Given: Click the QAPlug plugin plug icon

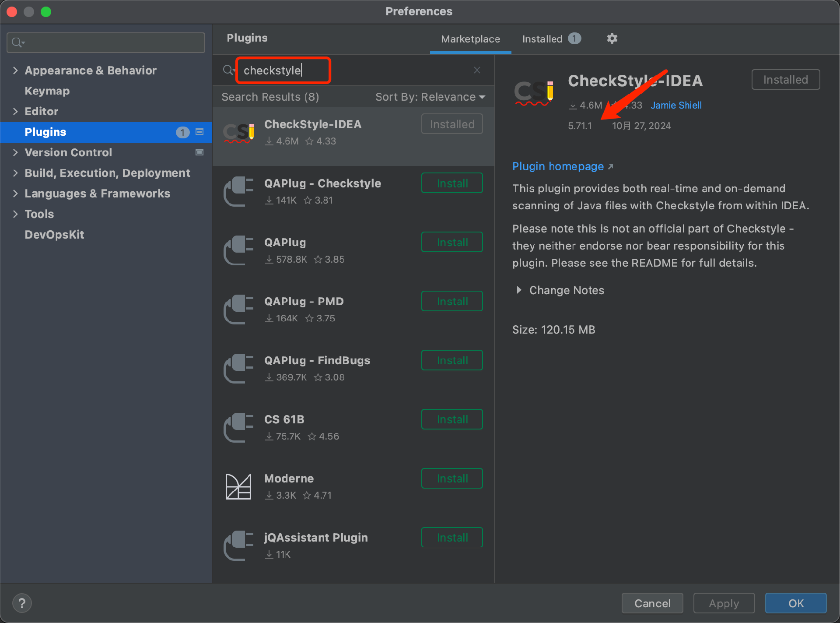Looking at the screenshot, I should 238,250.
